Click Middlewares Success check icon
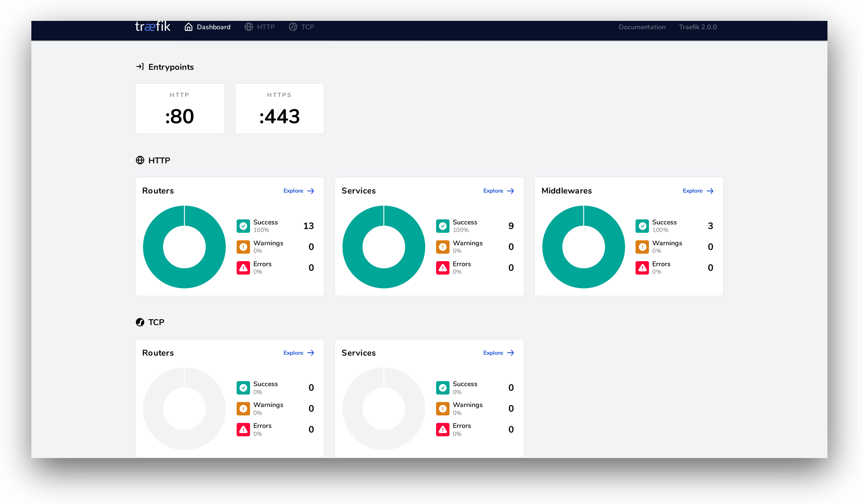Image resolution: width=863 pixels, height=504 pixels. [x=642, y=226]
